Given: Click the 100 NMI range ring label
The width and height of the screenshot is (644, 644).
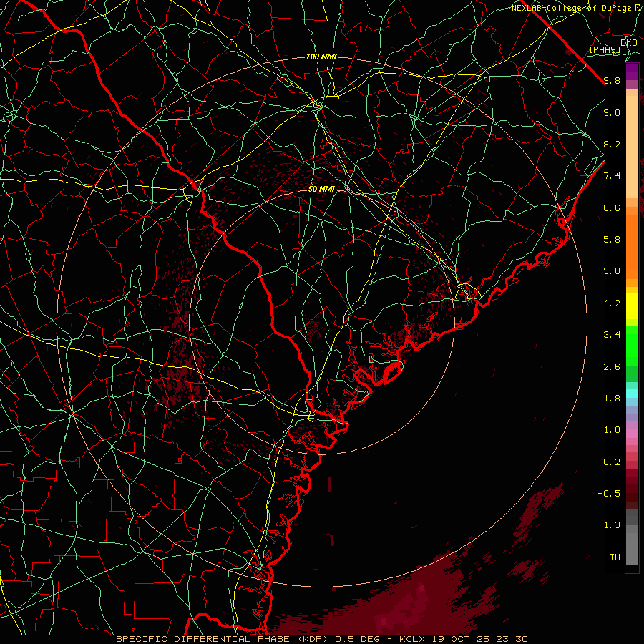Looking at the screenshot, I should point(321,57).
